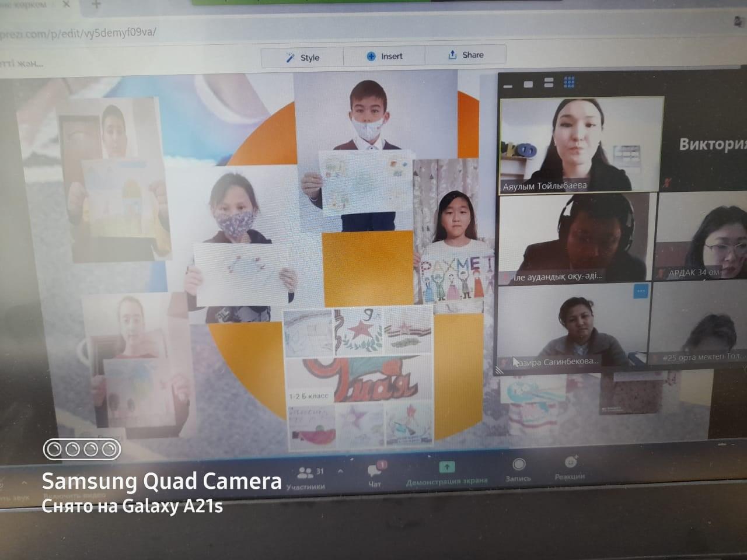Open the Insert menu in Prezi
The width and height of the screenshot is (747, 560).
[x=385, y=56]
